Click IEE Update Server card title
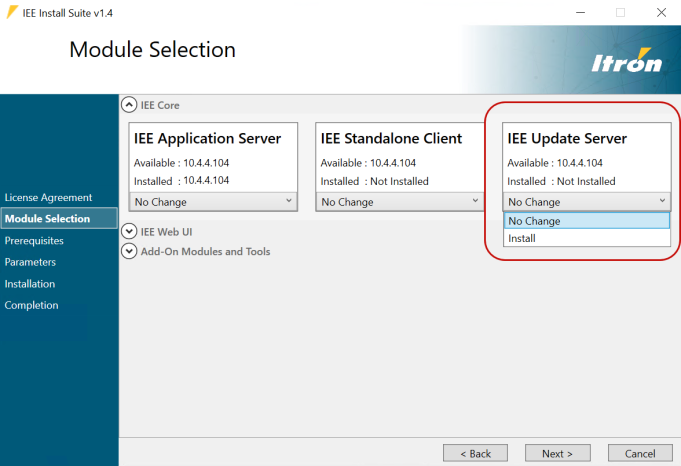Screen dimensions: 681x466 point(567,139)
